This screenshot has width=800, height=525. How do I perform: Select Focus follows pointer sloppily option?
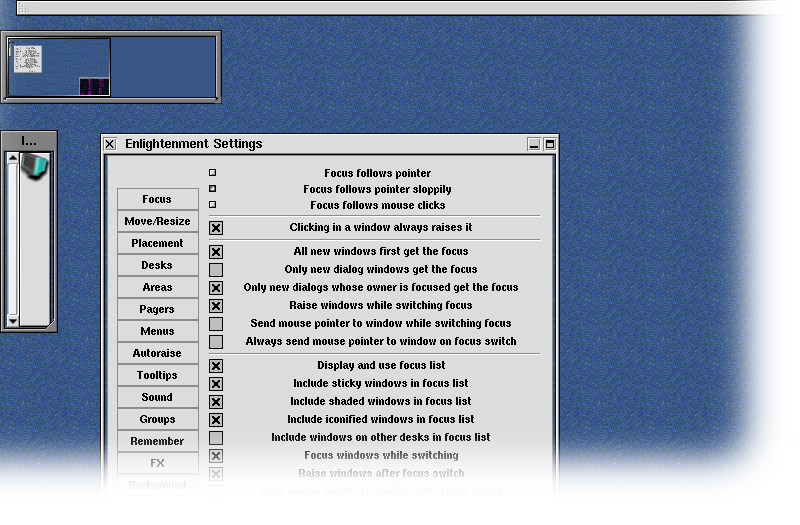213,189
